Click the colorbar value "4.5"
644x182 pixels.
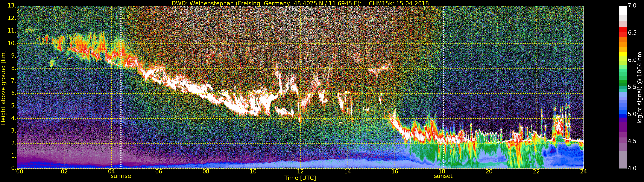tap(632, 141)
